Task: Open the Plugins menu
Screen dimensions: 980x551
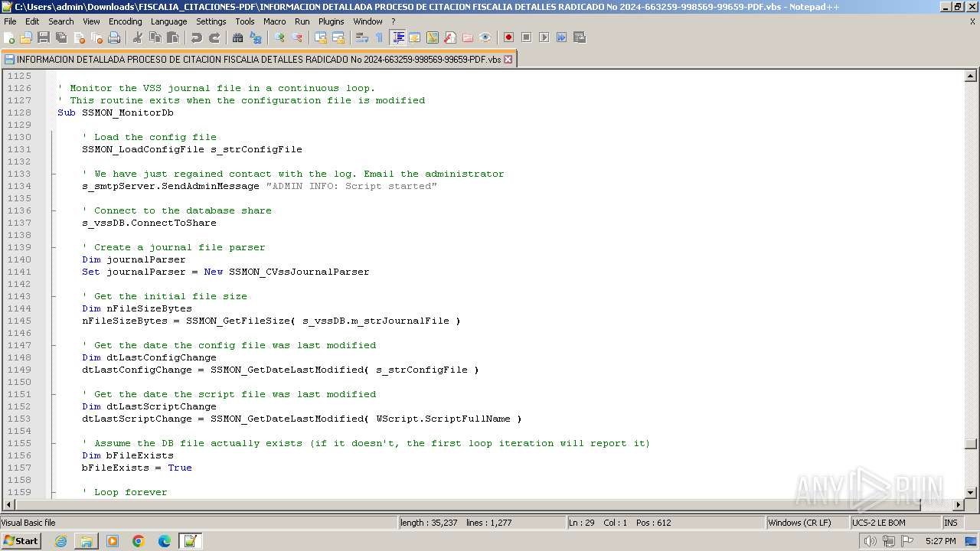Action: pos(332,21)
